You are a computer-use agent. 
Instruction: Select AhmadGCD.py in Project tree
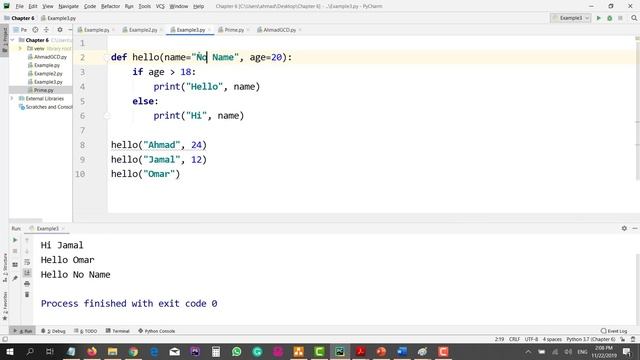[50, 57]
